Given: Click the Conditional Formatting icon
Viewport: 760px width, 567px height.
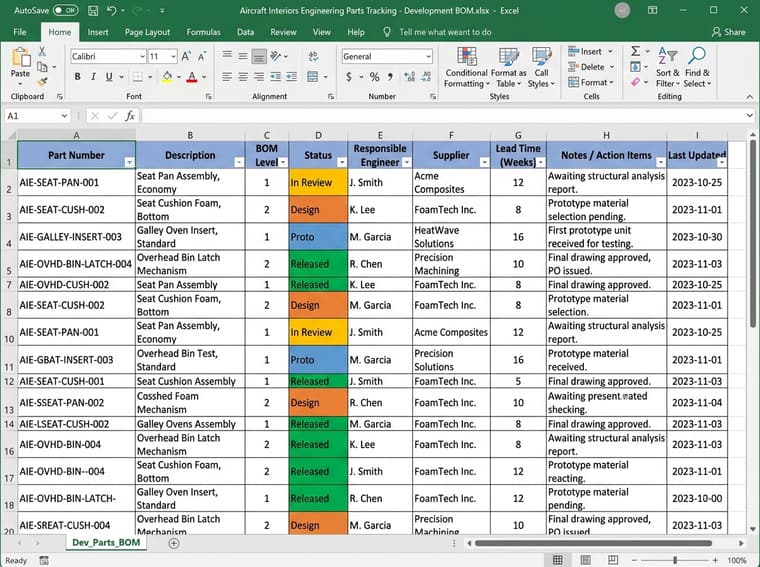Looking at the screenshot, I should 466,57.
